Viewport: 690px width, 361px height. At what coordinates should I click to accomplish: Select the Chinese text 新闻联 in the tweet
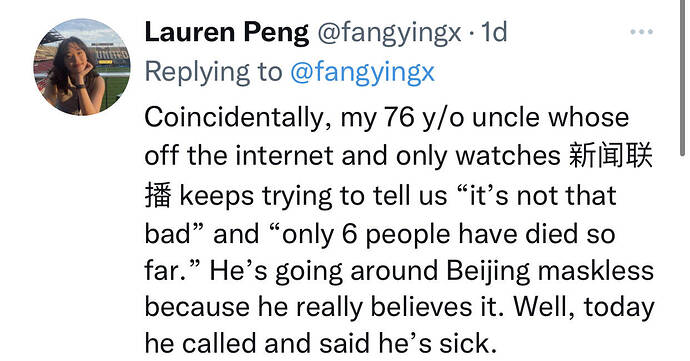pos(610,157)
